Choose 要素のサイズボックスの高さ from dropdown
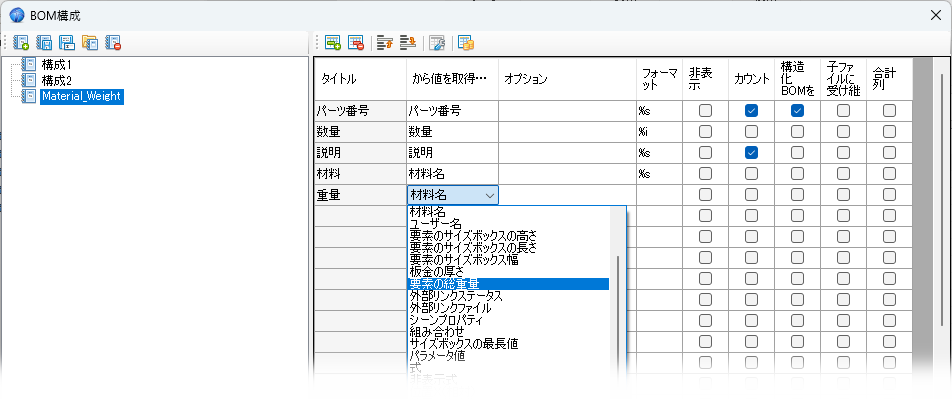 (509, 236)
